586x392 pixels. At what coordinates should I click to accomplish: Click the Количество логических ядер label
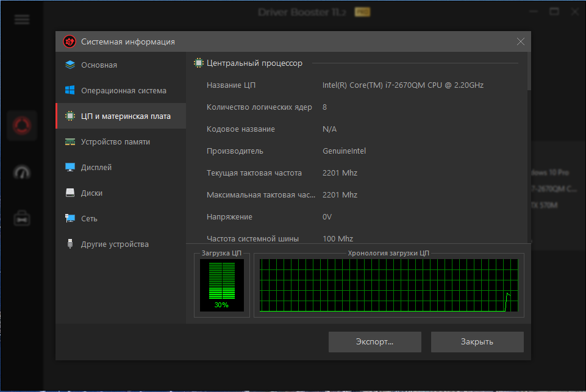[x=259, y=107]
